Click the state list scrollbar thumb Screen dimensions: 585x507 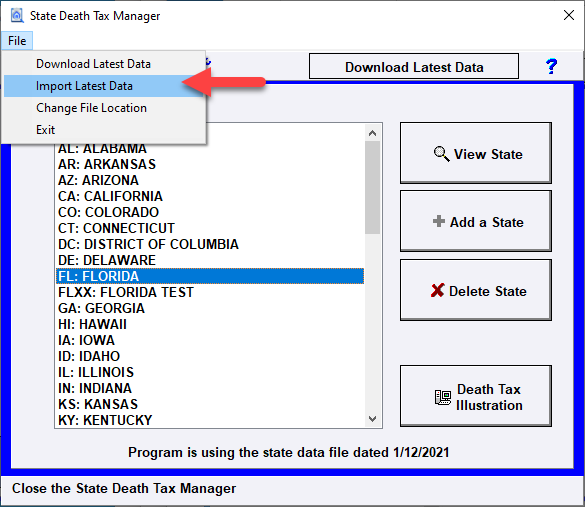click(x=372, y=188)
